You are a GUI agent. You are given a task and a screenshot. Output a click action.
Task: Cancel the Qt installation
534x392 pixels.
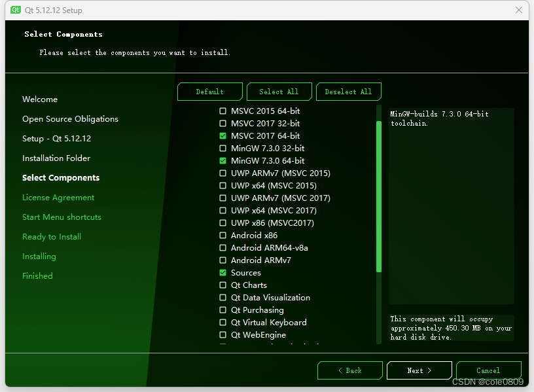[x=489, y=370]
